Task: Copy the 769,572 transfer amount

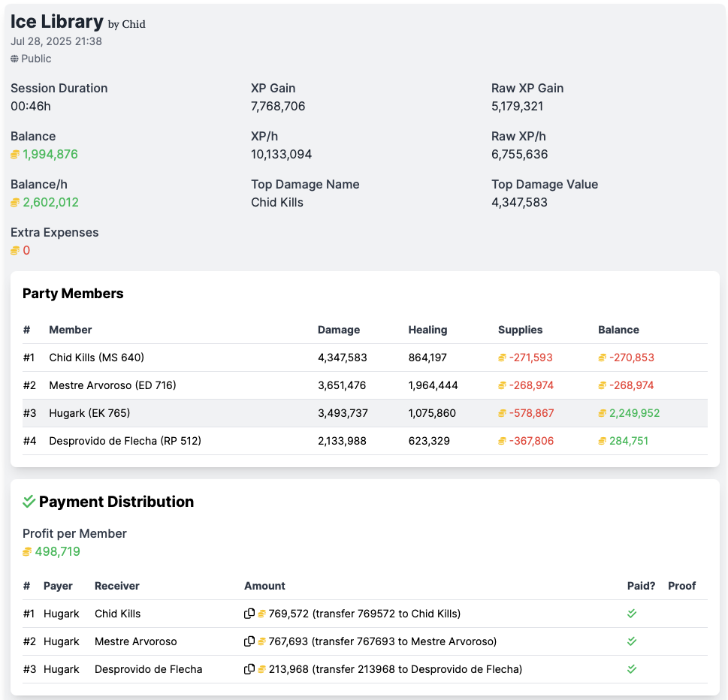Action: coord(249,614)
